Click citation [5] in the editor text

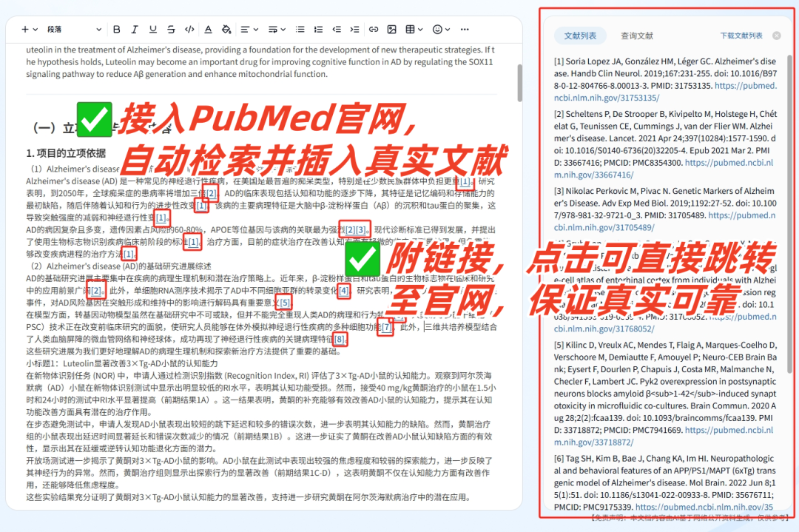(x=285, y=303)
